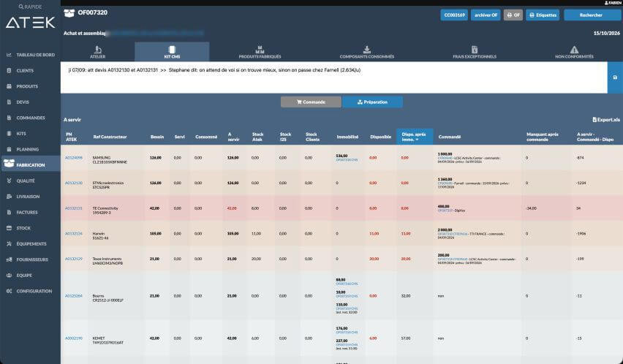Open Clients section icon in sidebar
623x364 pixels.
(x=9, y=70)
